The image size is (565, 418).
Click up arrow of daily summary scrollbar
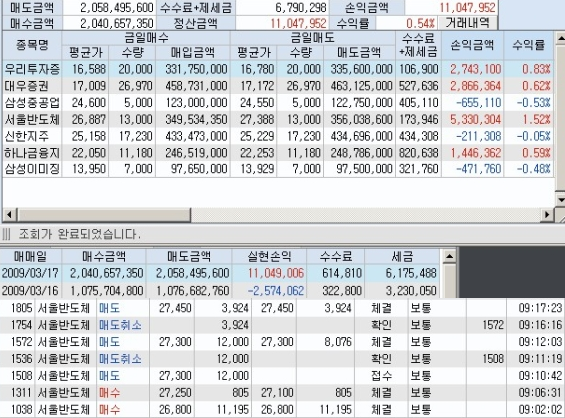[449, 256]
